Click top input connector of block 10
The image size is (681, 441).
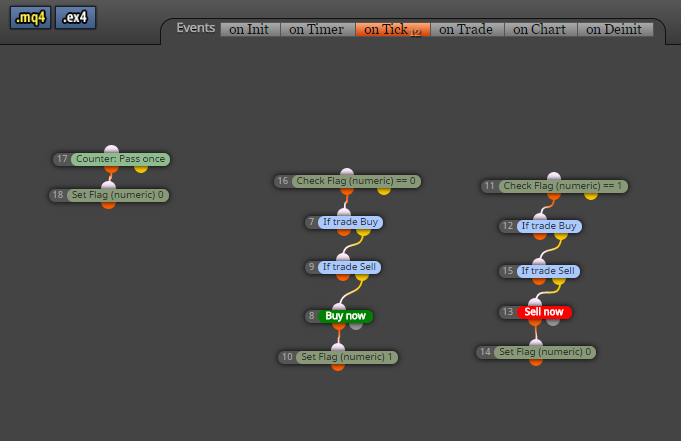point(338,347)
